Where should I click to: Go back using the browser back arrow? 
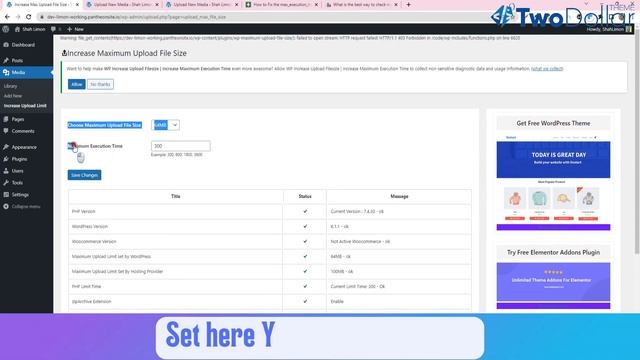7,17
